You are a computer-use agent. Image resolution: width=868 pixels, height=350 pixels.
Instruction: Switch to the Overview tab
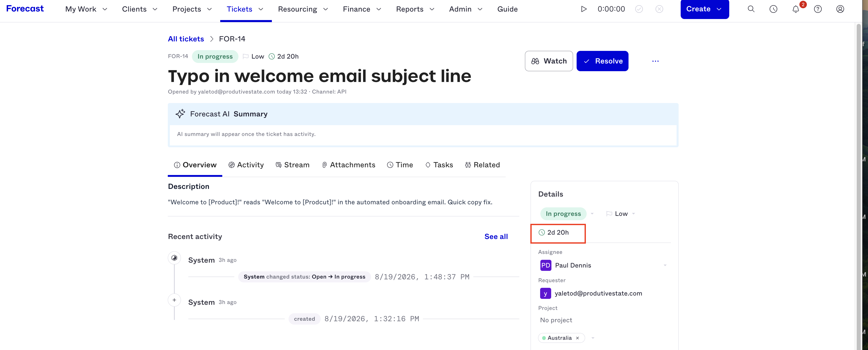(195, 165)
